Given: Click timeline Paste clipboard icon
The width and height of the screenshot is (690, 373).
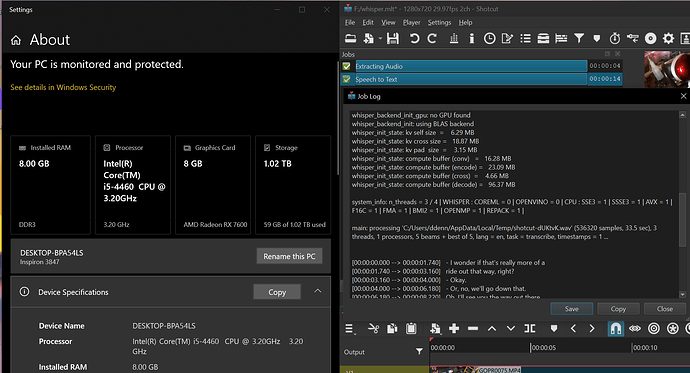Looking at the screenshot, I should pyautogui.click(x=411, y=329).
